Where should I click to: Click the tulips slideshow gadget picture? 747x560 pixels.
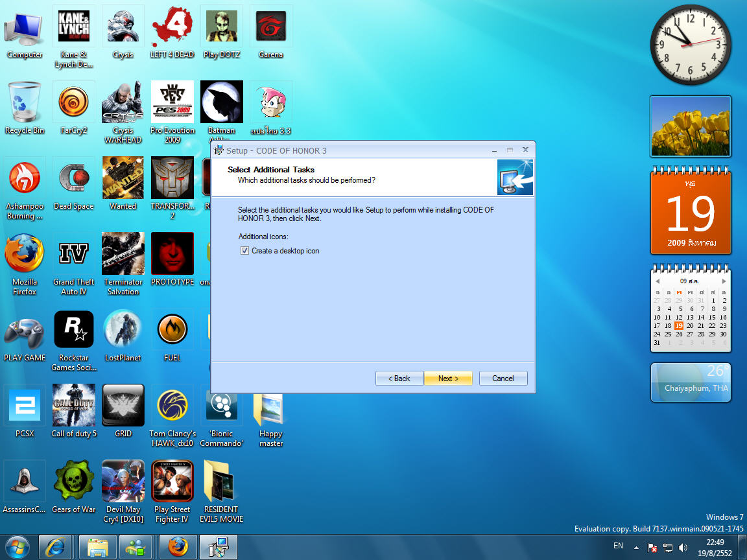click(x=691, y=126)
